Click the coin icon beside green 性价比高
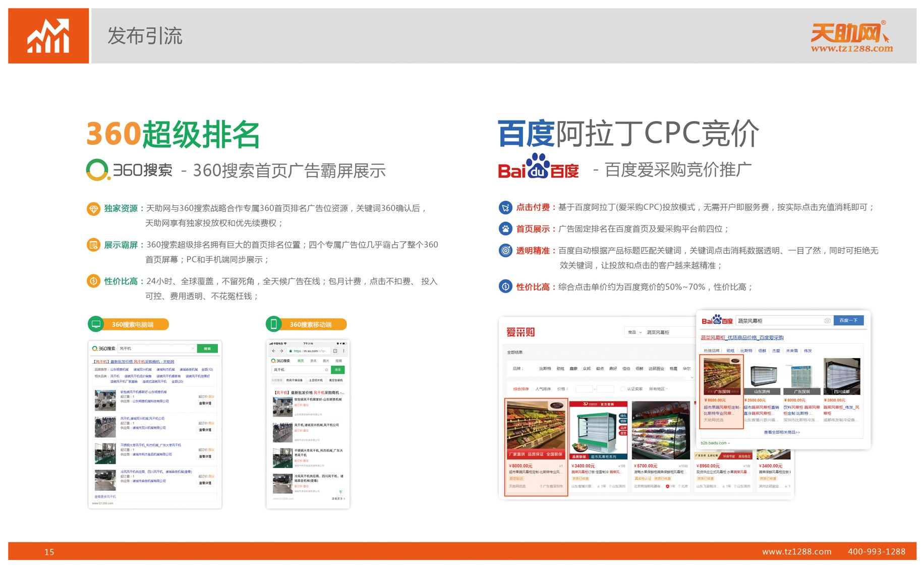 point(93,281)
